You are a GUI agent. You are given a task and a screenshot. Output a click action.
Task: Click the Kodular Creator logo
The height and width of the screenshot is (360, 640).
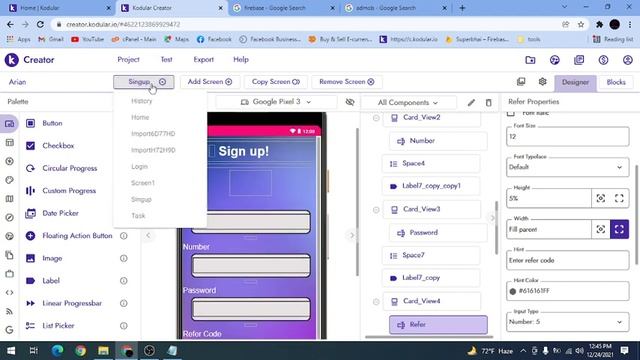click(x=11, y=60)
